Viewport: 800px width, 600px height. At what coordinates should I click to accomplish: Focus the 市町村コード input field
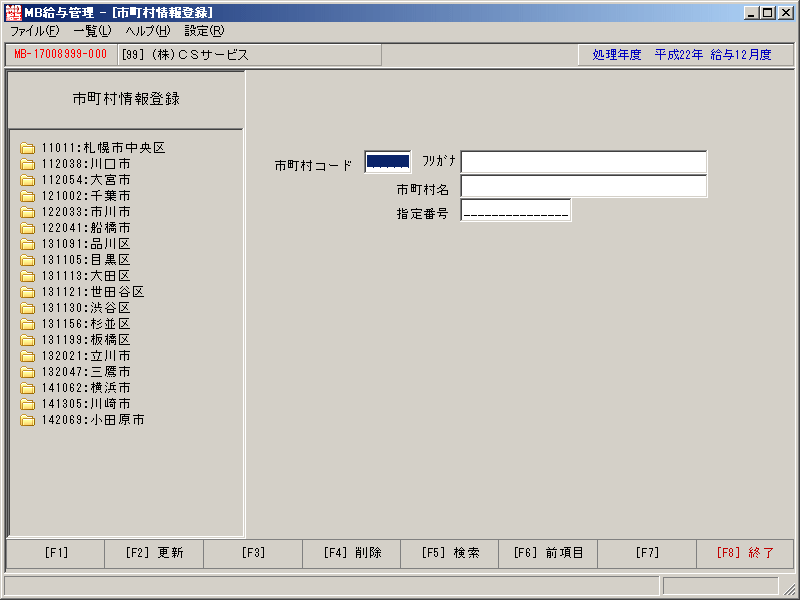click(x=388, y=162)
